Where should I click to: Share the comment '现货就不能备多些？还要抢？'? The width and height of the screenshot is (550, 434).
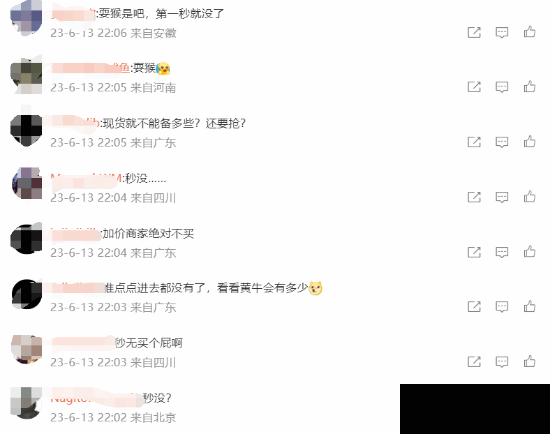474,142
